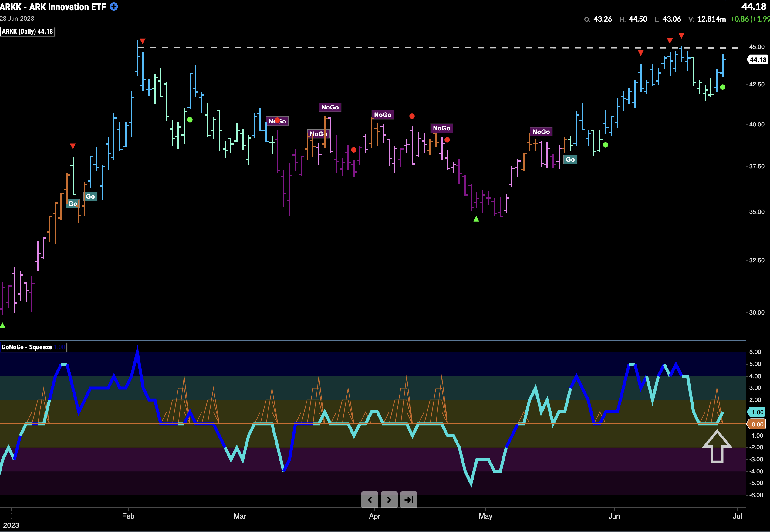Image resolution: width=770 pixels, height=532 pixels.
Task: Click the NoGo label above the mid-May bars
Action: coord(541,132)
